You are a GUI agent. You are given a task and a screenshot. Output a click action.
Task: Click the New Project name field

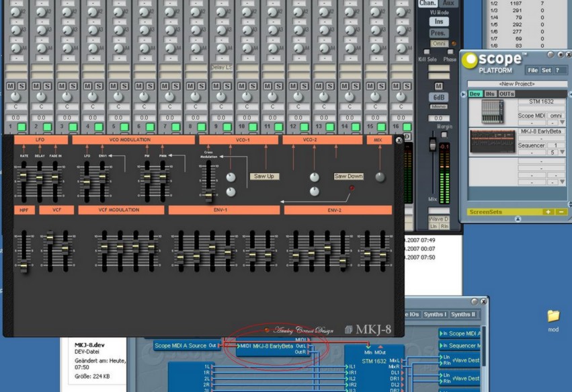pyautogui.click(x=517, y=84)
